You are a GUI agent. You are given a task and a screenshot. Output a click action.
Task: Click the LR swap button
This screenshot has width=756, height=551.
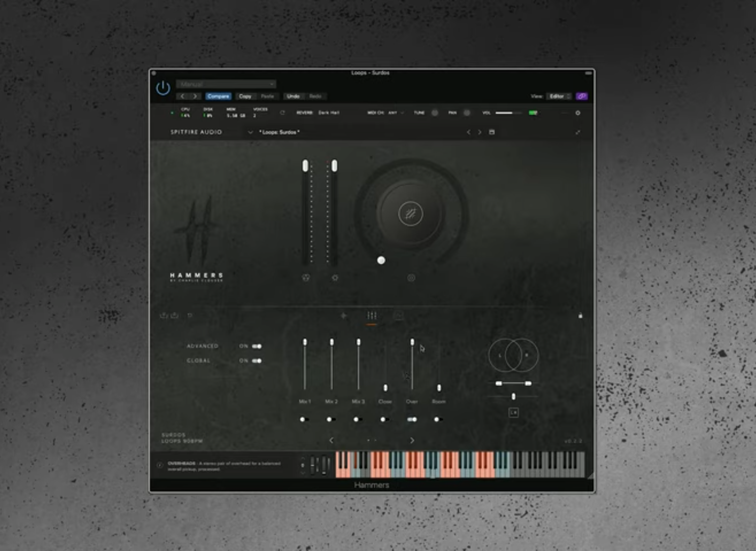(514, 412)
